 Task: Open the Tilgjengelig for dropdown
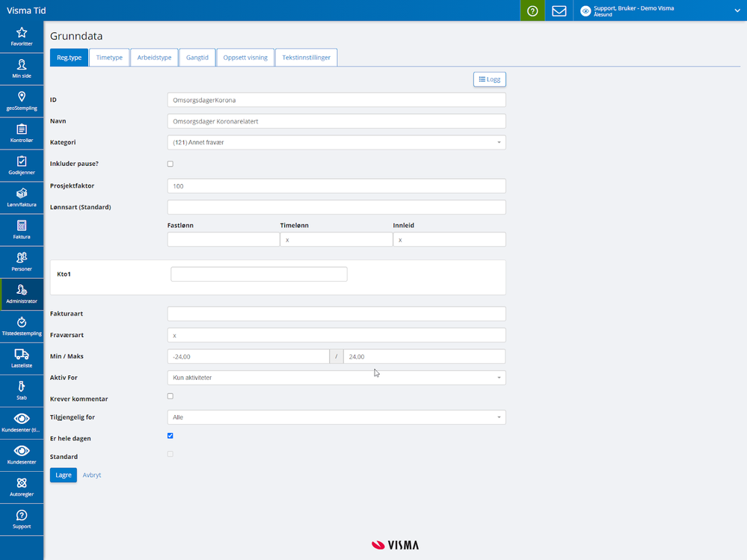click(x=336, y=417)
